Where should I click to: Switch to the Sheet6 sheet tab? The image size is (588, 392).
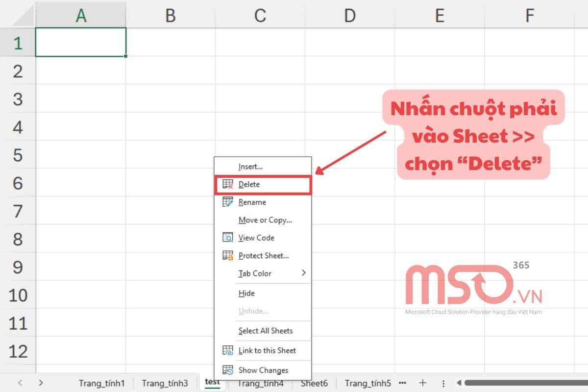(x=315, y=383)
